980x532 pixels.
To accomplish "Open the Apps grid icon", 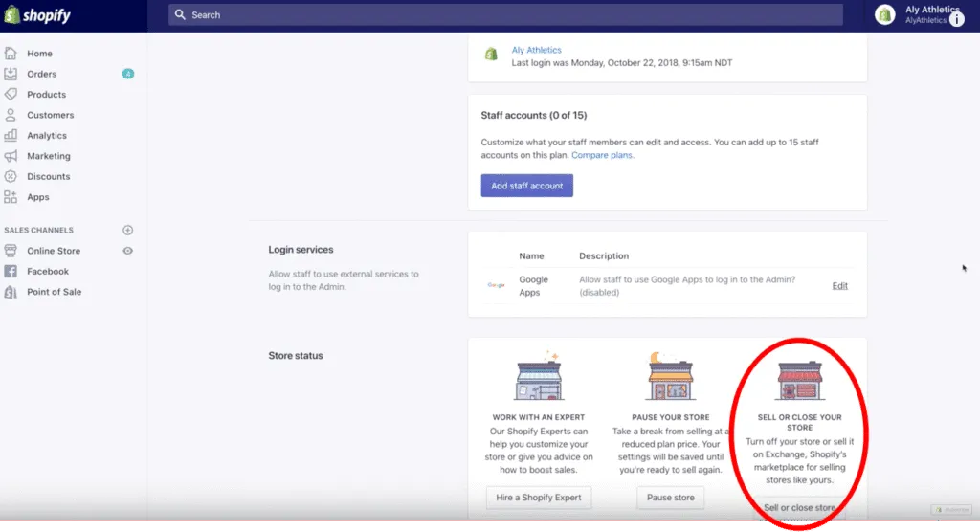I will [x=11, y=197].
